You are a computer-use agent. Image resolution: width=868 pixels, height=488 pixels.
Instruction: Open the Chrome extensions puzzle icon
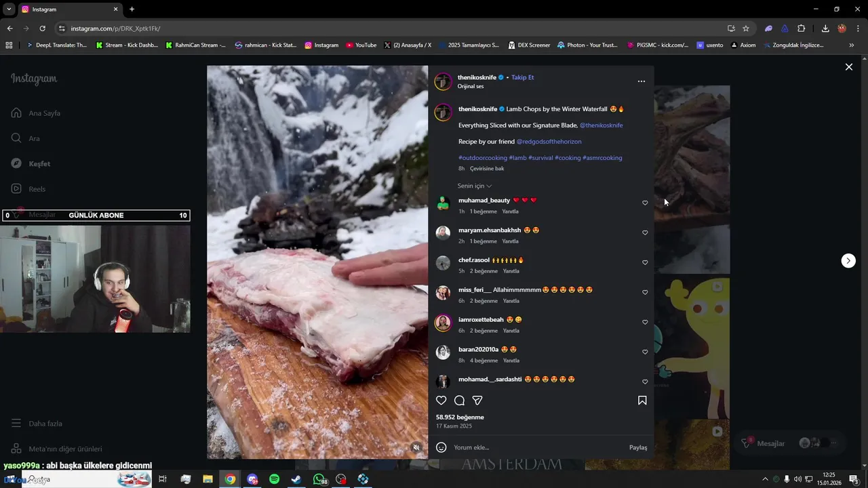[x=802, y=28]
